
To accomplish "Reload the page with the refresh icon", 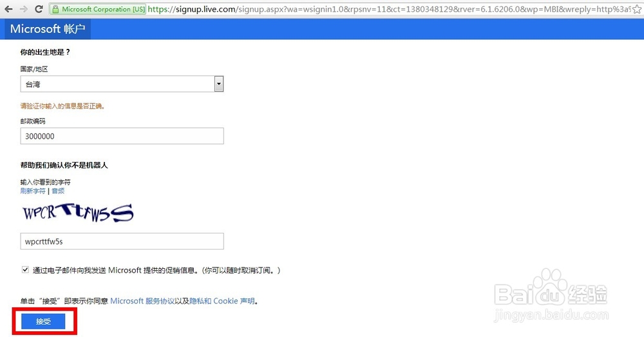I will pos(39,8).
